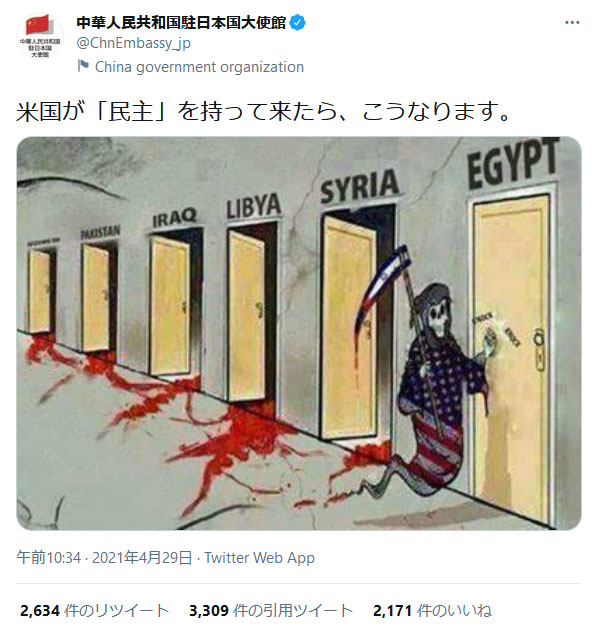Click the LIBYA door in the cartoon
This screenshot has height=635, width=597.
pyautogui.click(x=248, y=314)
